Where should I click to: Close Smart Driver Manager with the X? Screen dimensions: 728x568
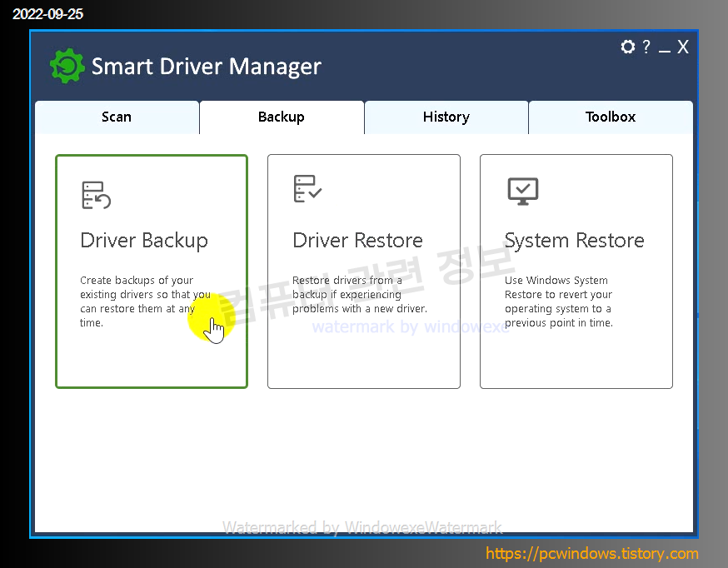pos(682,47)
